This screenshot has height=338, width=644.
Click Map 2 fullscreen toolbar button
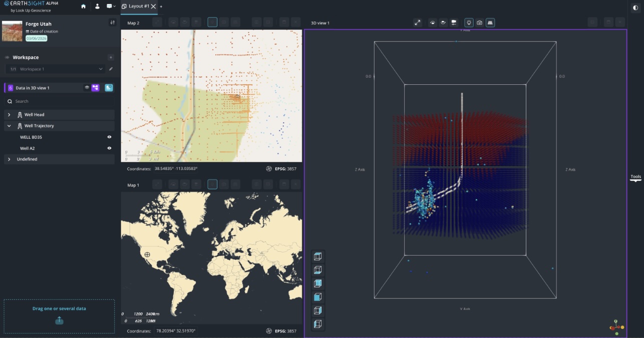(x=157, y=23)
